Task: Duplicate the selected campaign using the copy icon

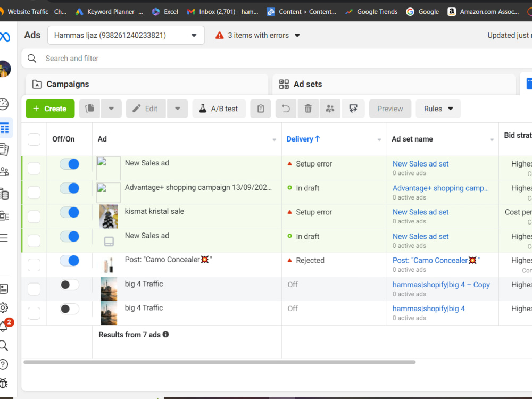Action: pos(89,109)
